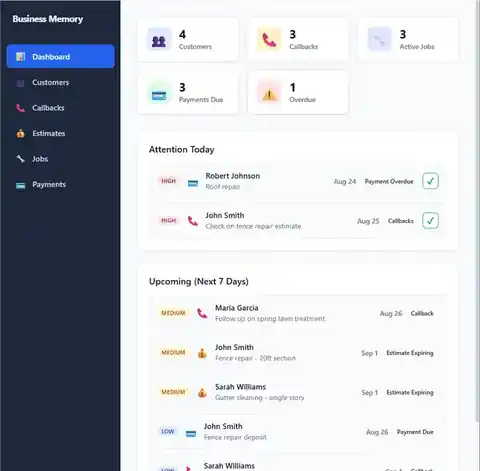Click the "Roof repair" description
Viewport: 480px width, 471px height.
click(223, 187)
